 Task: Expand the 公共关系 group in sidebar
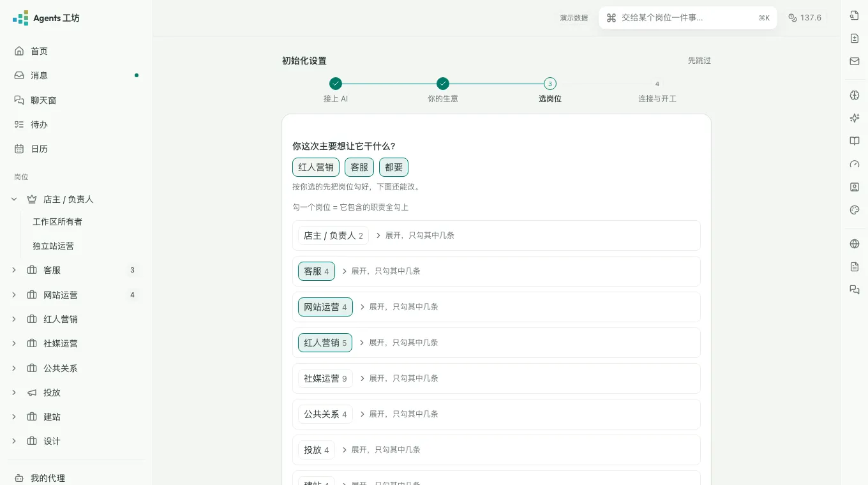[x=14, y=368]
